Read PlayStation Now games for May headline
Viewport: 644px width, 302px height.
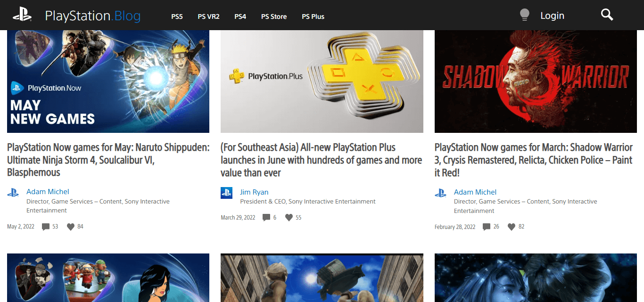pyautogui.click(x=108, y=160)
